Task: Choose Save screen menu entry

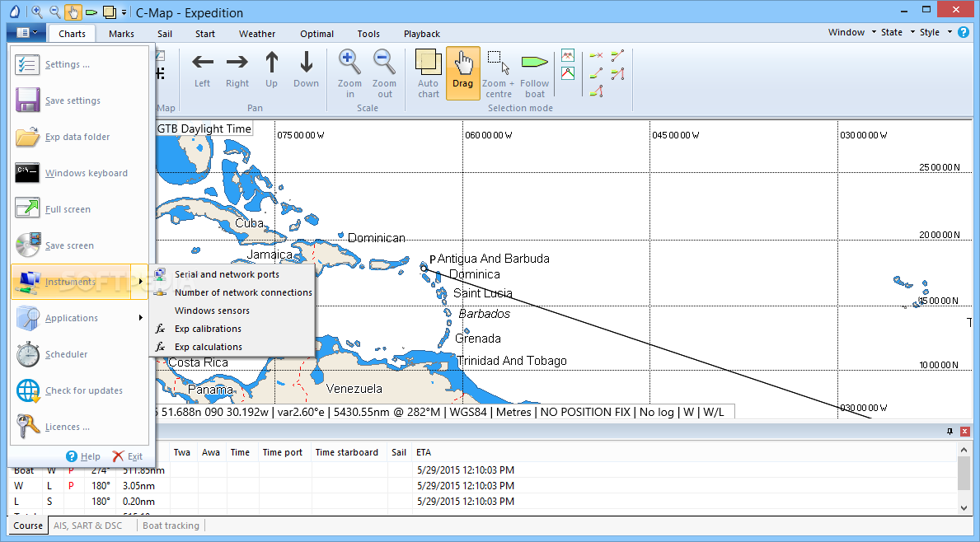Action: pos(80,245)
